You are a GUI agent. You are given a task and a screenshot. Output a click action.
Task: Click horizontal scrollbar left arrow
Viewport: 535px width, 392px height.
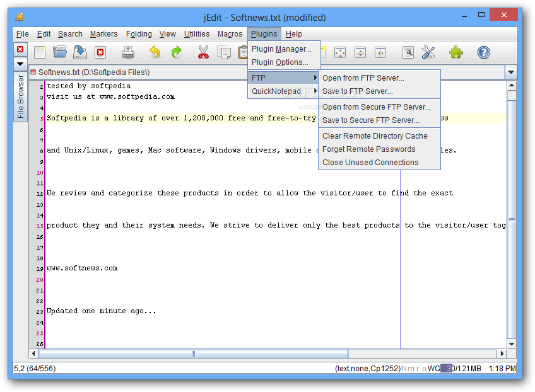pos(33,354)
